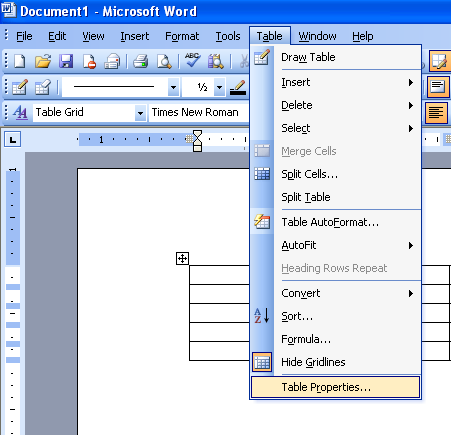
Task: Select the Draw Table pencil toolbar icon
Action: [x=20, y=87]
